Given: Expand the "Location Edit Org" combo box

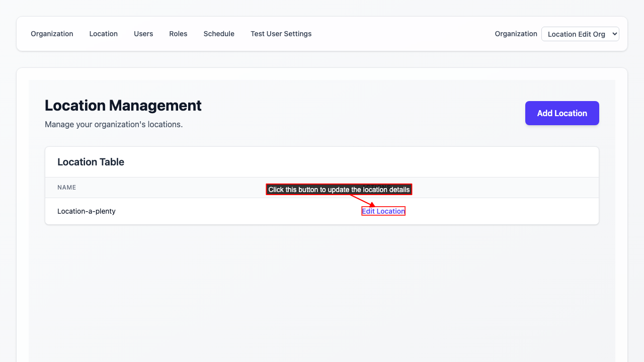Looking at the screenshot, I should coord(580,34).
